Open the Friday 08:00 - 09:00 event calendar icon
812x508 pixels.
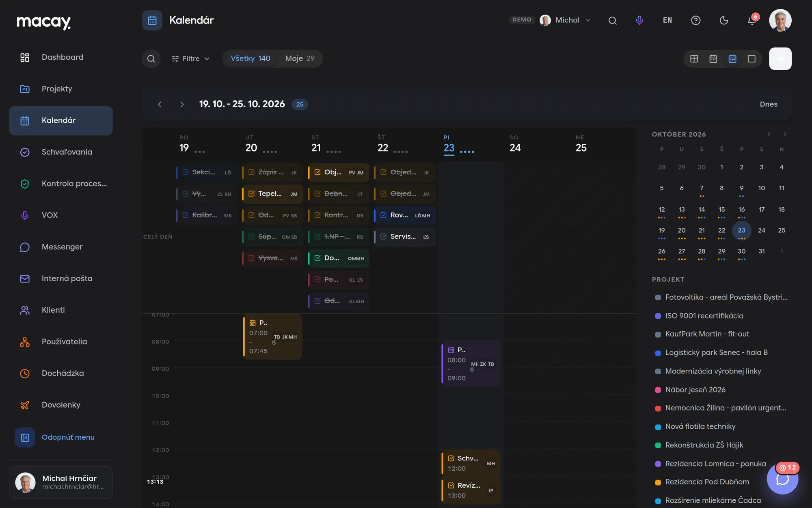(451, 350)
